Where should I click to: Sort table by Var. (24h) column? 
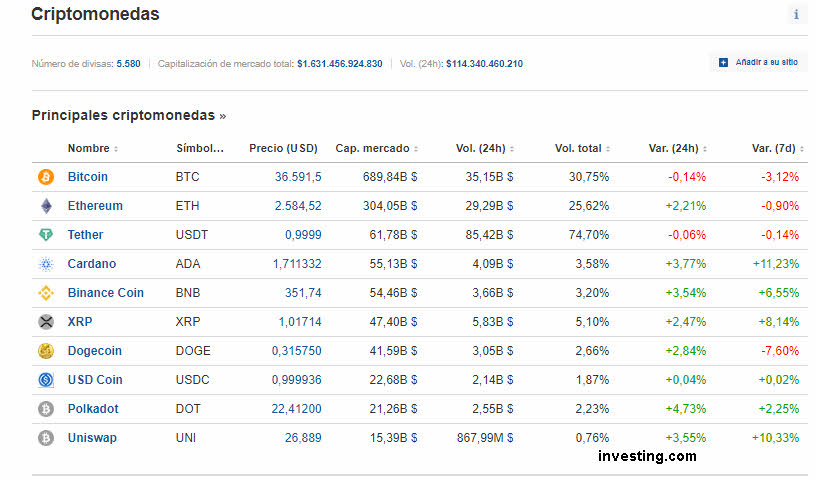coord(677,148)
